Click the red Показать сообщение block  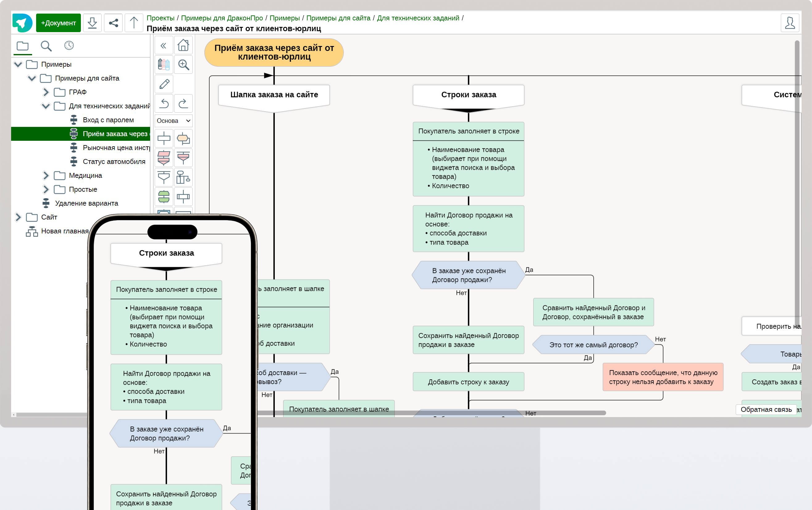(663, 377)
